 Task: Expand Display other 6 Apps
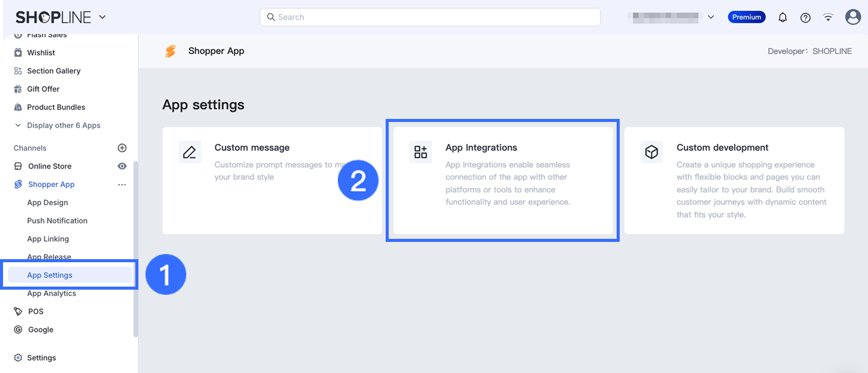(x=63, y=126)
